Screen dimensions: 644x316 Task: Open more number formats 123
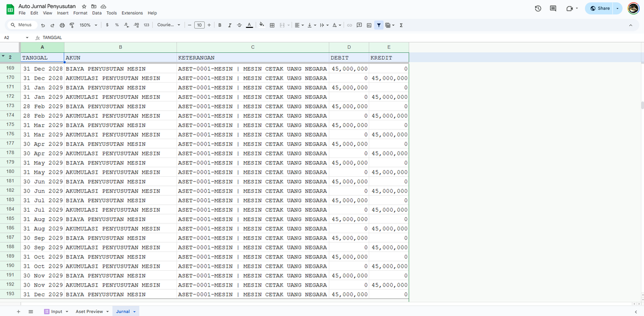click(x=147, y=25)
